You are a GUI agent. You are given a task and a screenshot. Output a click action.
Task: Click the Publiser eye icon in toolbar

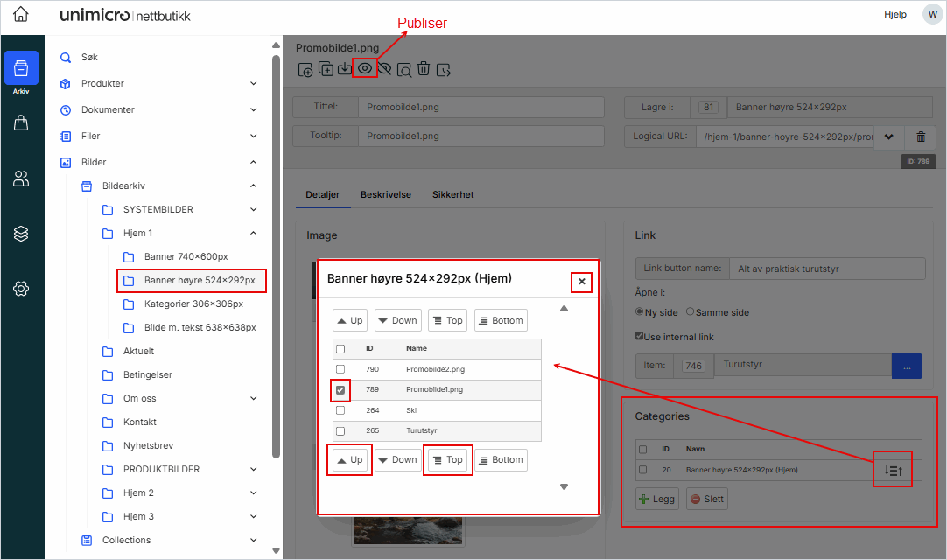click(x=365, y=68)
